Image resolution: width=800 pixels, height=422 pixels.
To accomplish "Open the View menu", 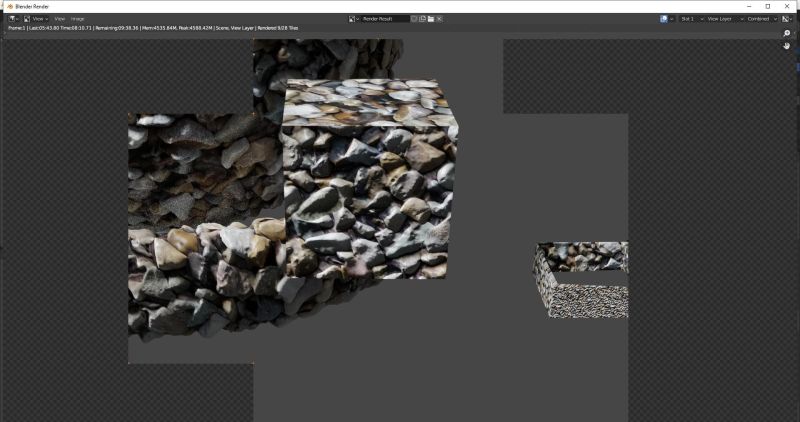I will pyautogui.click(x=59, y=19).
